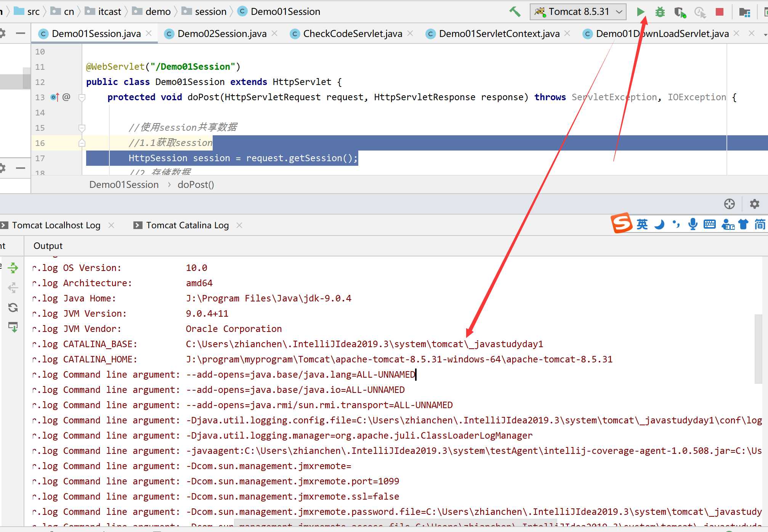Collapse the doPost method fold at line 13

click(82, 98)
